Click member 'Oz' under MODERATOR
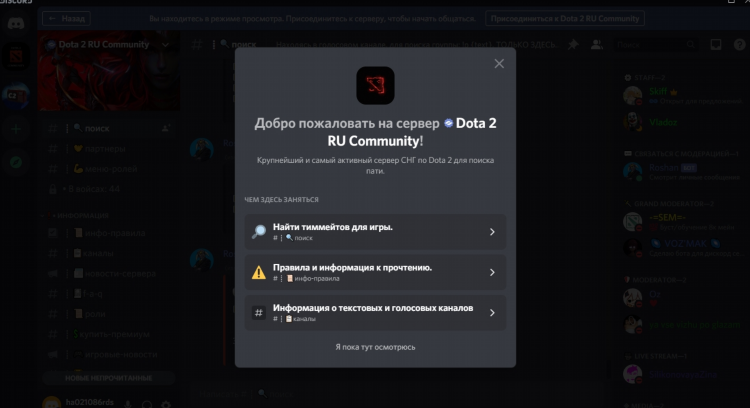 pos(683,298)
